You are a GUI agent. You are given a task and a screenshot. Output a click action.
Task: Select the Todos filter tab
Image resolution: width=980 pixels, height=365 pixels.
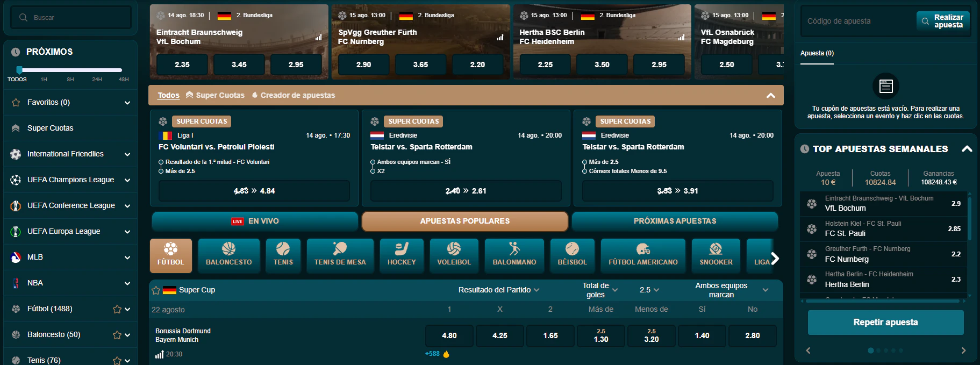(x=168, y=95)
